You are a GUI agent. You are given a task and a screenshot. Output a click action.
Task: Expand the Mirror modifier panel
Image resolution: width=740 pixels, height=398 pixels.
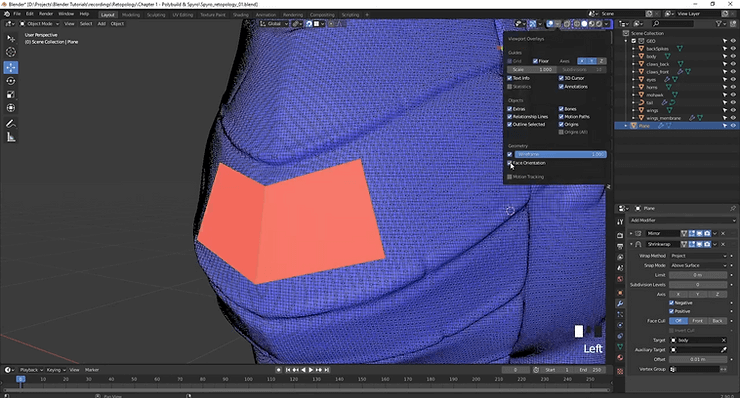point(631,233)
